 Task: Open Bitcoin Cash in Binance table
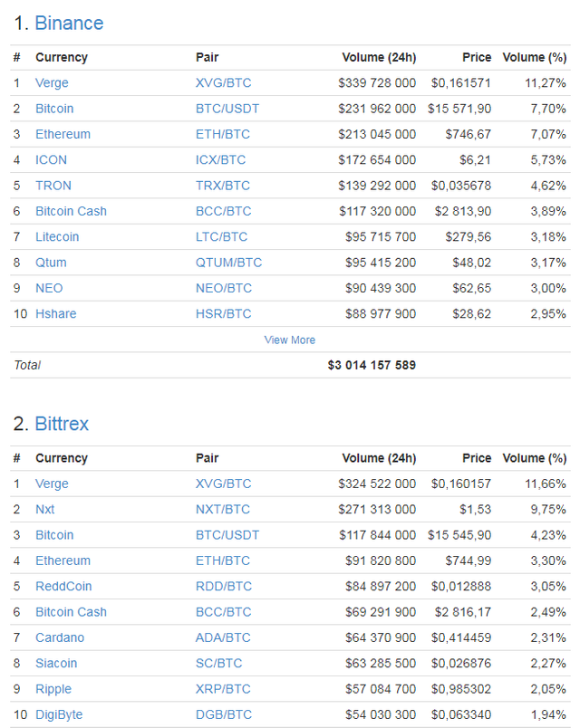[x=71, y=211]
